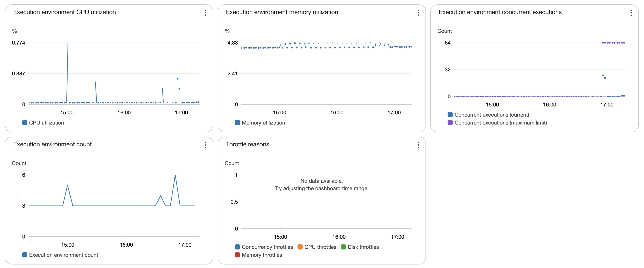The image size is (644, 268).
Task: Open execution environment count widget menu
Action: (205, 145)
